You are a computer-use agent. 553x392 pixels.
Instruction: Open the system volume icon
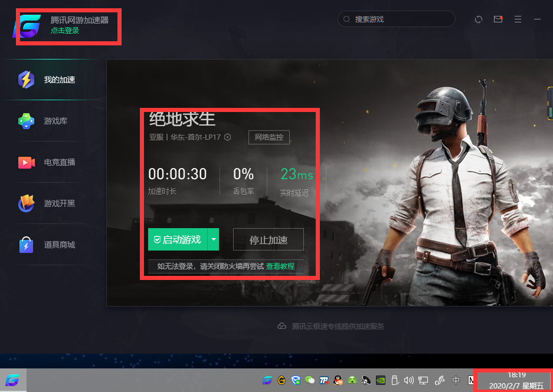point(409,380)
